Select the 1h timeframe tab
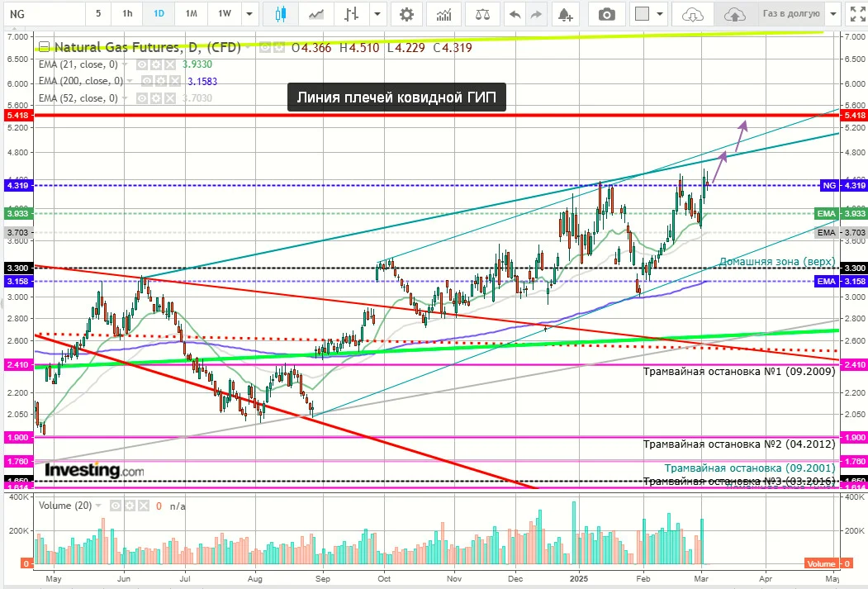 (127, 14)
